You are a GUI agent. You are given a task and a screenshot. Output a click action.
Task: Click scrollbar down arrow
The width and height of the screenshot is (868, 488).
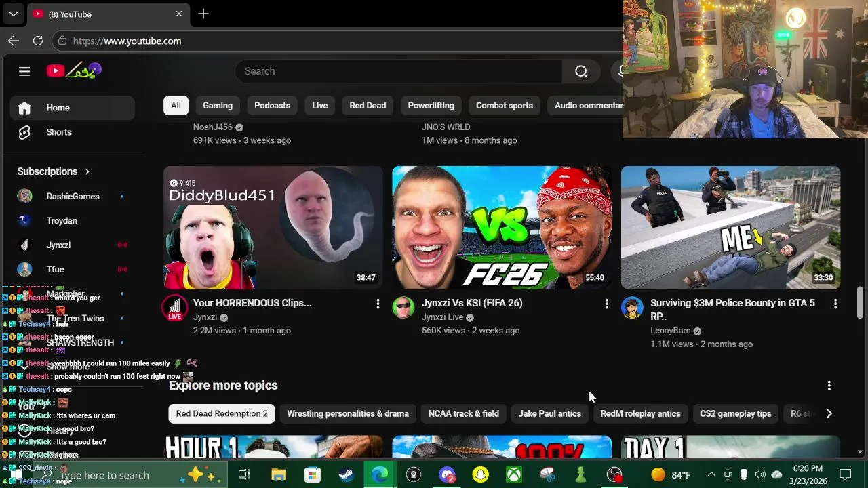860,452
